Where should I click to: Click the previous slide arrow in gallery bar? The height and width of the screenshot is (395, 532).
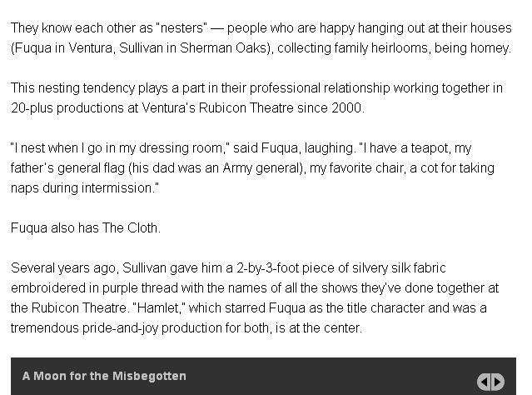[x=484, y=382]
